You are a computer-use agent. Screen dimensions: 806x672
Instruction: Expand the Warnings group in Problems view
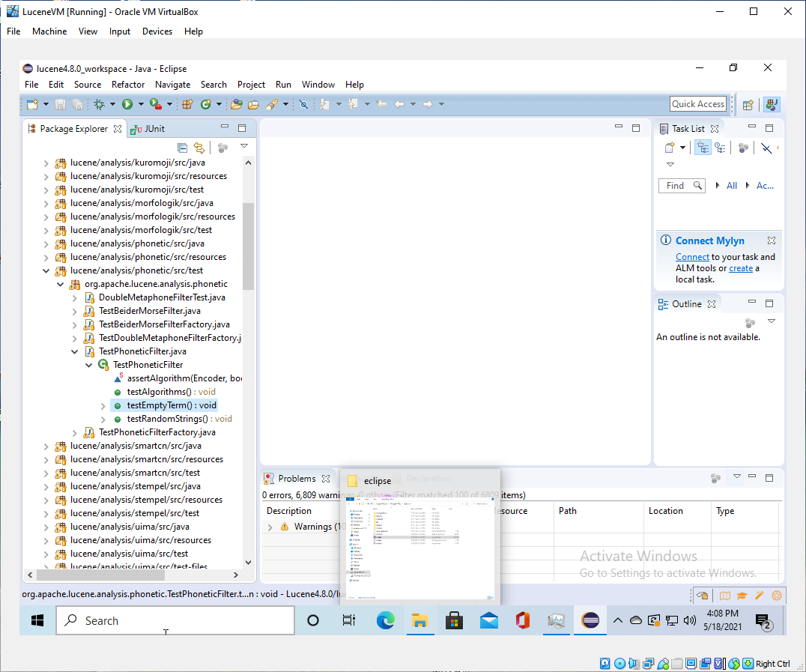tap(270, 527)
